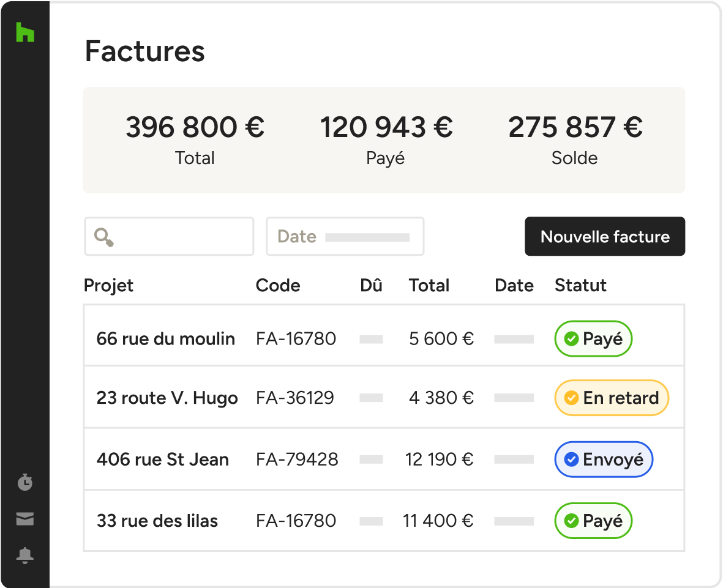
Task: Click the 275 857 € Solde summary
Action: click(x=575, y=140)
